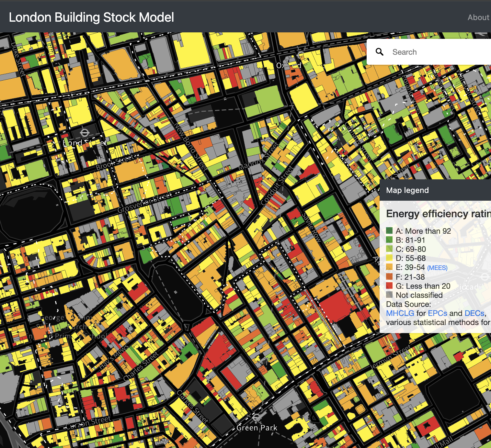Viewport: 491px width, 448px height.
Task: Click the Curzon Street map label
Action: click(x=89, y=422)
